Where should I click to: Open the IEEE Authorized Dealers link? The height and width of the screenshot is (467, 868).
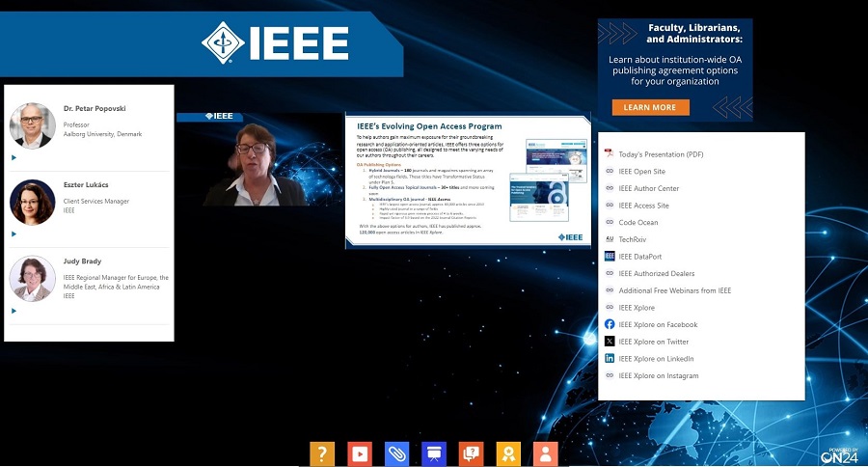657,274
